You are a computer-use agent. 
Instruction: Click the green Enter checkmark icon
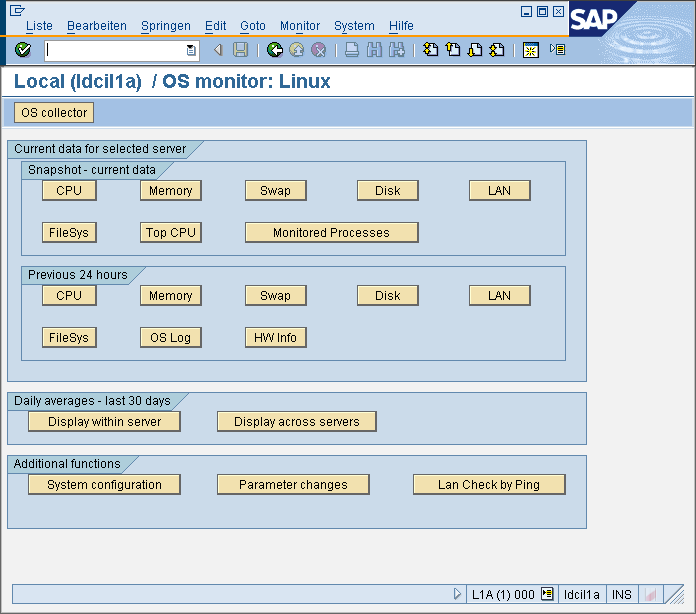click(23, 50)
